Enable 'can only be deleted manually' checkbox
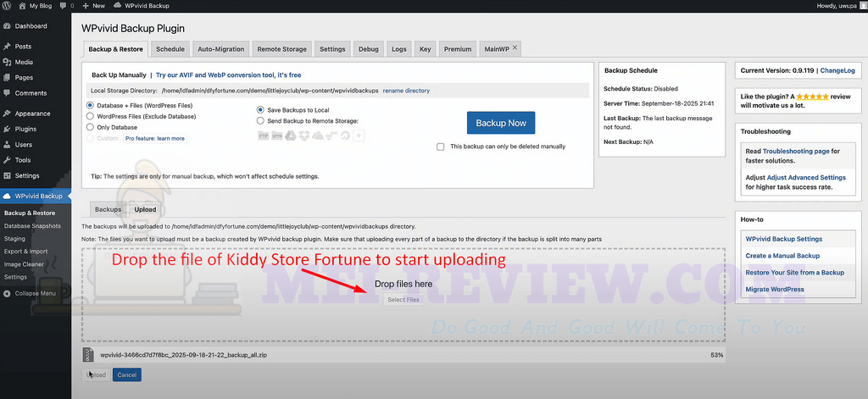 point(440,147)
